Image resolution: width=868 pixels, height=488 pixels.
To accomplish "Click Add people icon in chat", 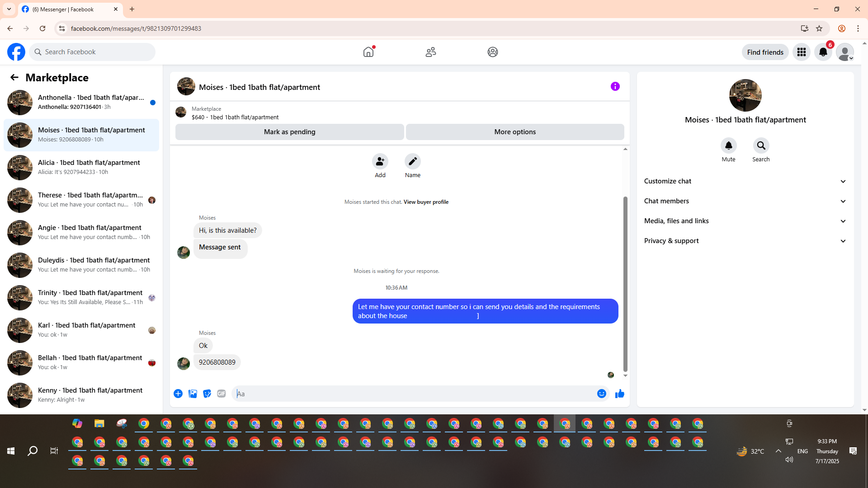I will 380,161.
